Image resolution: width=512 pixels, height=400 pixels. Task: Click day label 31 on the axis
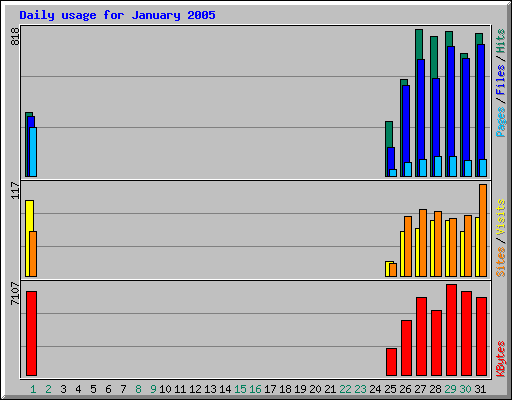tap(480, 389)
